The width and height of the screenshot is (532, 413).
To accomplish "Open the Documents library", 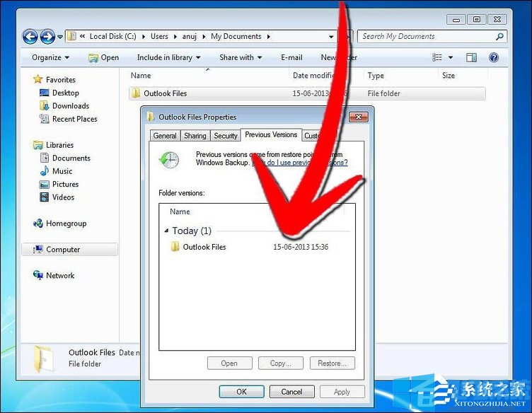I will click(65, 158).
